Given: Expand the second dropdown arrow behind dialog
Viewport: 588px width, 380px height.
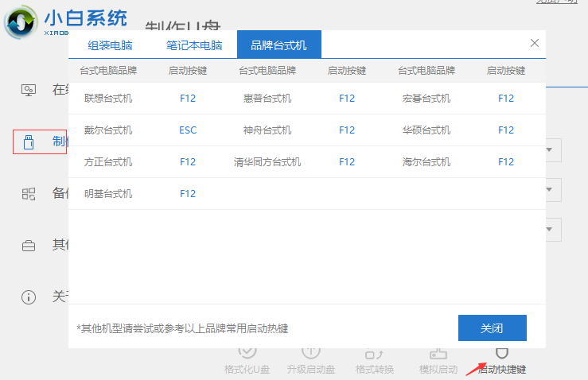Looking at the screenshot, I should click(551, 189).
